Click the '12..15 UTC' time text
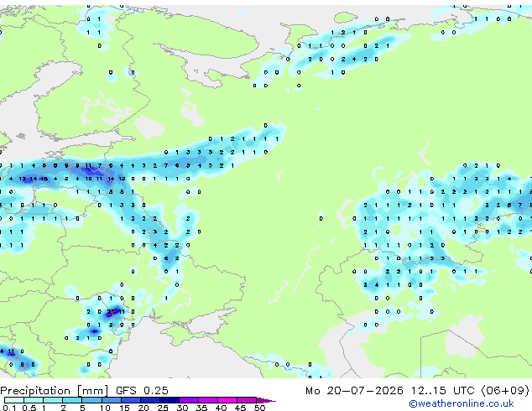 pyautogui.click(x=442, y=391)
